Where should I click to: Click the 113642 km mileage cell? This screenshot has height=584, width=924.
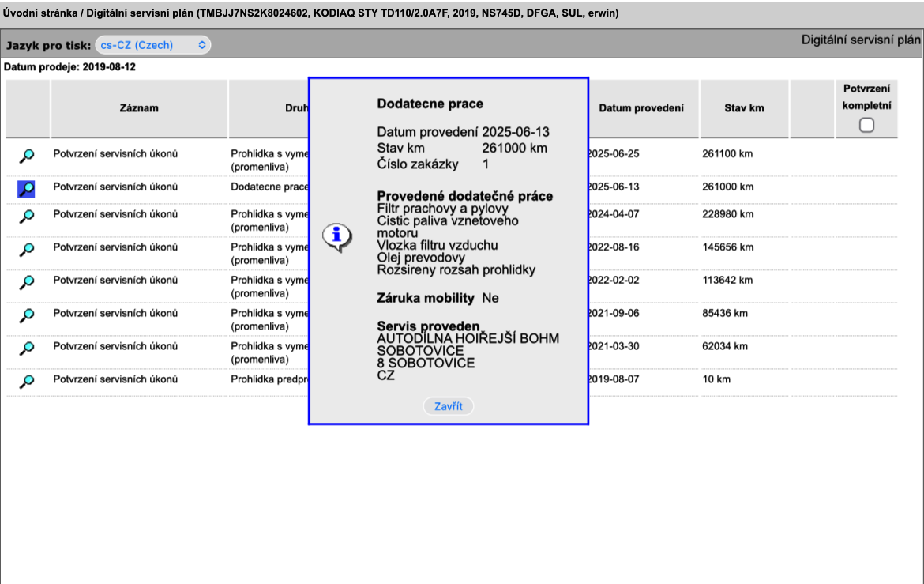click(x=727, y=281)
